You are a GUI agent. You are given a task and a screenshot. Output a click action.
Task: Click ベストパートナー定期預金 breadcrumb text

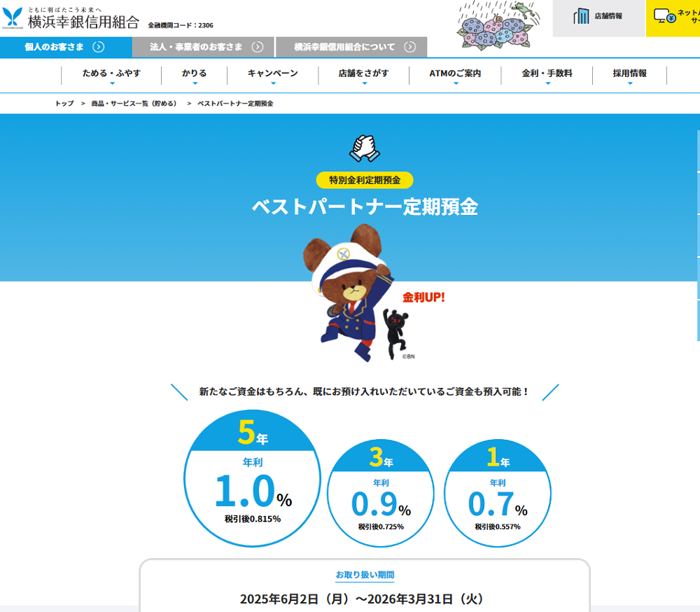pyautogui.click(x=235, y=103)
